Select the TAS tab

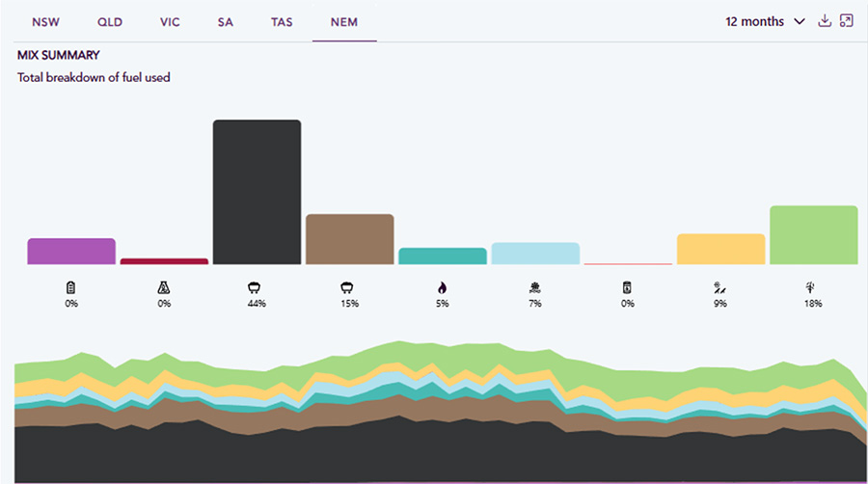point(282,22)
